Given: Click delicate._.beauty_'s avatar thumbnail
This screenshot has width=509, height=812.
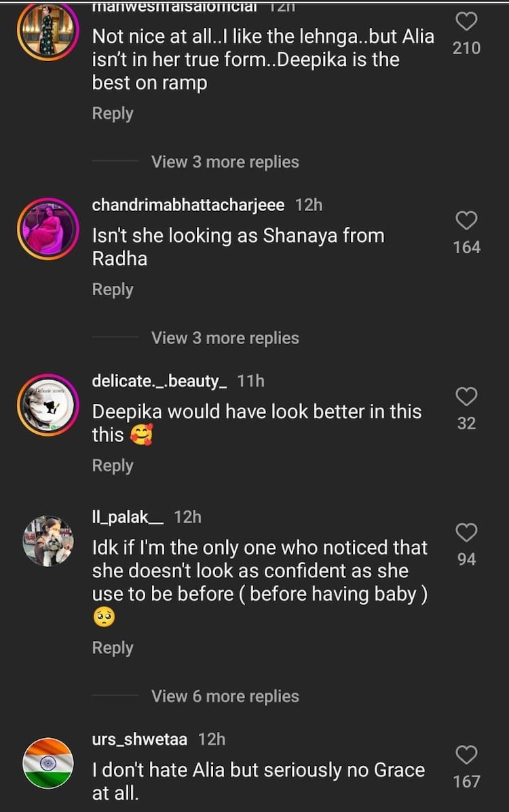Looking at the screenshot, I should (x=48, y=405).
